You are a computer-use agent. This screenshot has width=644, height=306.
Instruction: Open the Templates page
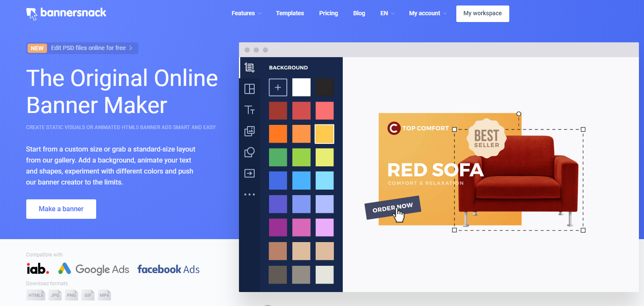[x=290, y=13]
